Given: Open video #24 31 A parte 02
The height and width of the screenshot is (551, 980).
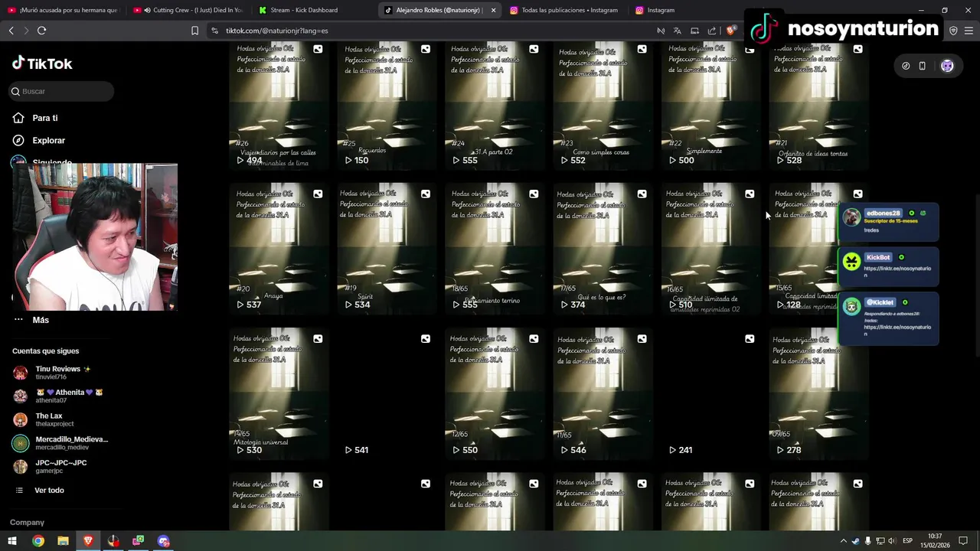Looking at the screenshot, I should [x=495, y=106].
